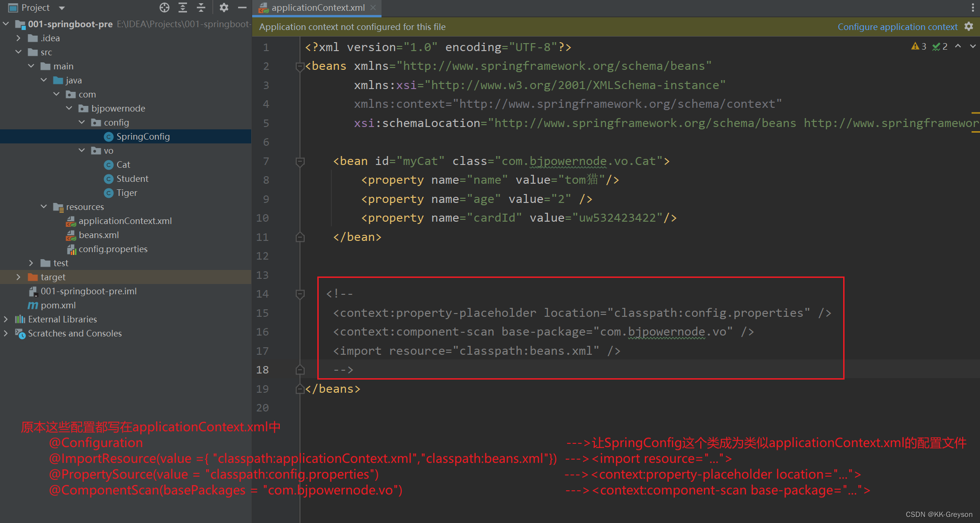Viewport: 980px width, 523px height.
Task: Toggle fold marker on beans tag line 2
Action: tap(300, 67)
